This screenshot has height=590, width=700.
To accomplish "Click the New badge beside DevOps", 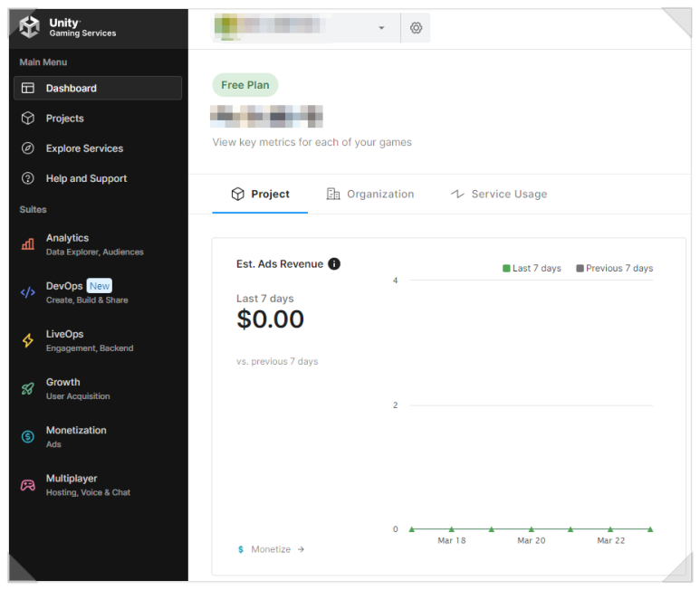I will click(x=99, y=286).
